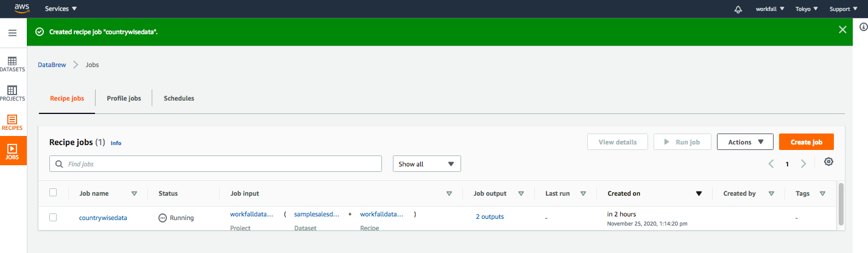Screen dimensions: 868x253
Task: Sort by Last run column arrow
Action: pos(584,194)
